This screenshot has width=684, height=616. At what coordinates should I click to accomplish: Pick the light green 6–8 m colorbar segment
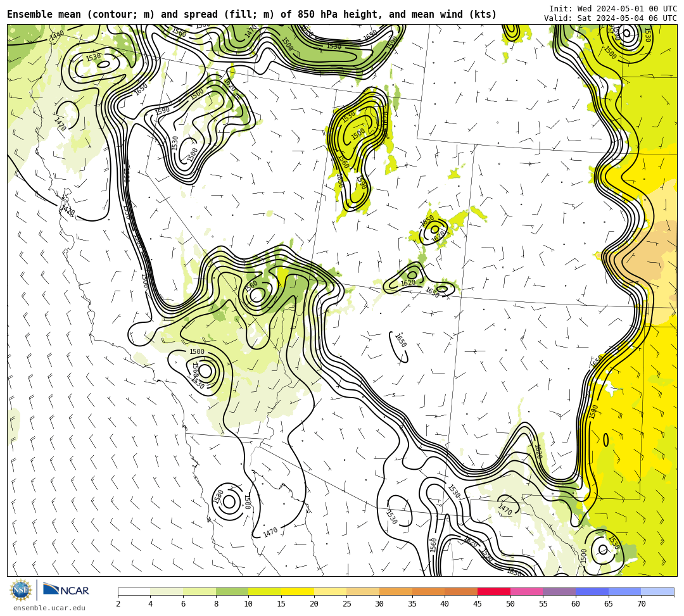pos(199,591)
